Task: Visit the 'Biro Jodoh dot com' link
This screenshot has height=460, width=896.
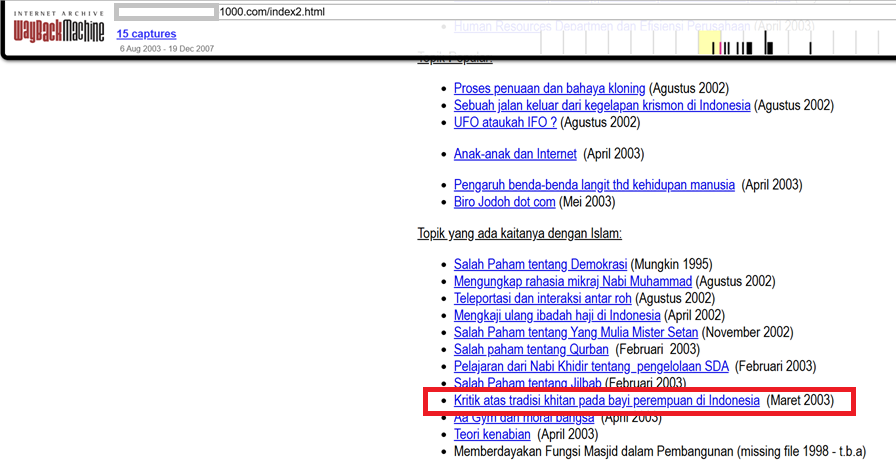Action: [504, 201]
